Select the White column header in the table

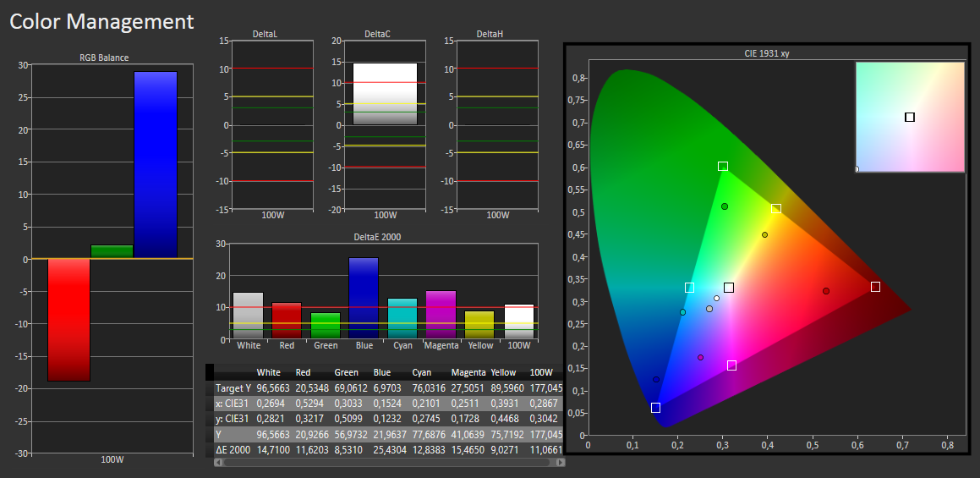pos(268,372)
